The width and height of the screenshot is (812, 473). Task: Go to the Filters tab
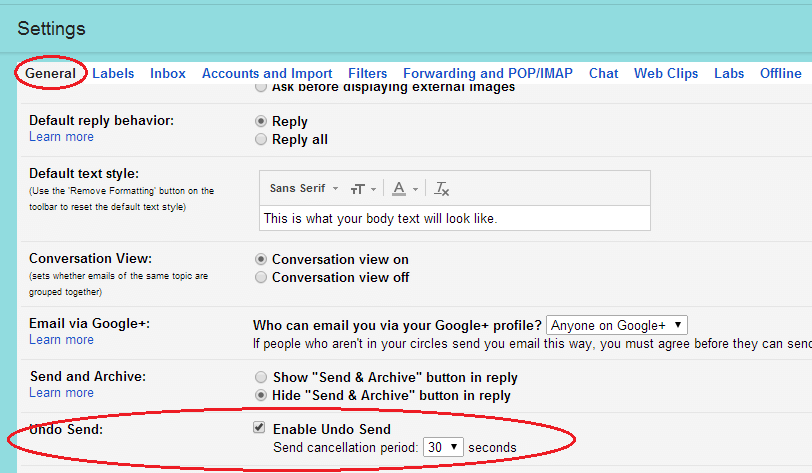tap(367, 73)
